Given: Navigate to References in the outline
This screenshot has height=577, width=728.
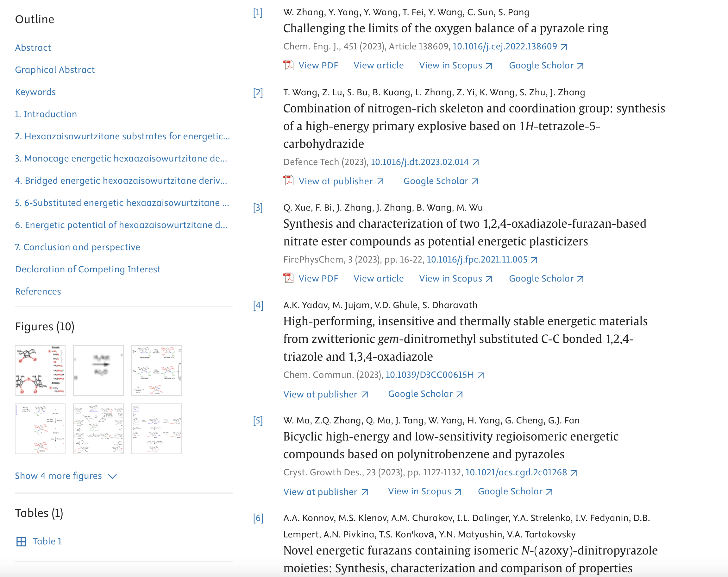Looking at the screenshot, I should click(38, 291).
